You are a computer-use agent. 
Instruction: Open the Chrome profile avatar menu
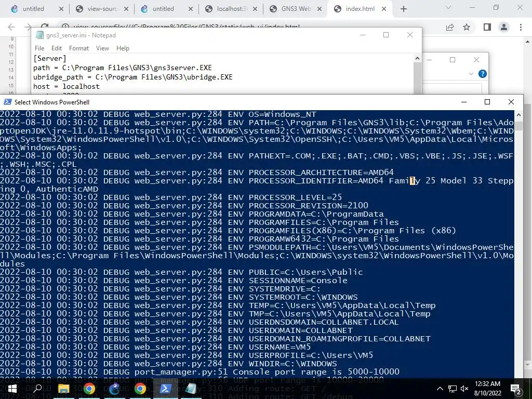[504, 27]
